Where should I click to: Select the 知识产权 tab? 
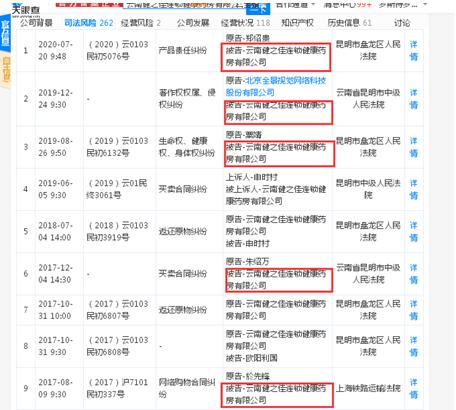(x=297, y=23)
